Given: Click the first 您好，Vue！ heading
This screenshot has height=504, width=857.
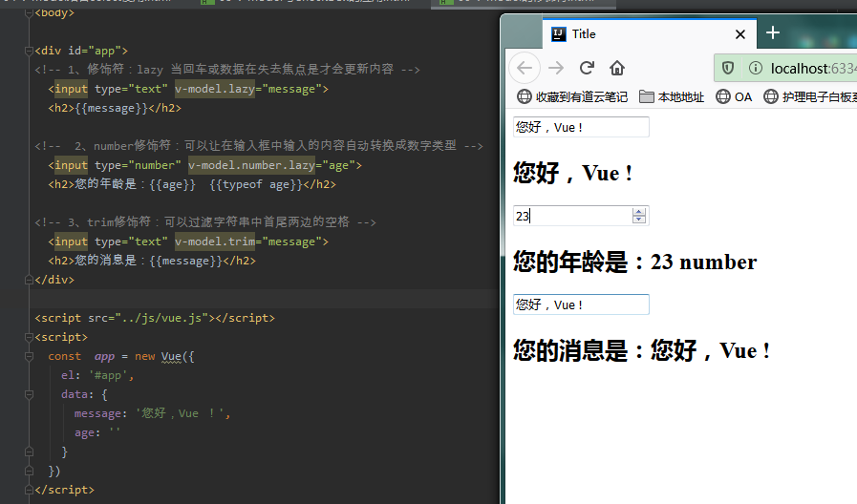Looking at the screenshot, I should click(573, 173).
